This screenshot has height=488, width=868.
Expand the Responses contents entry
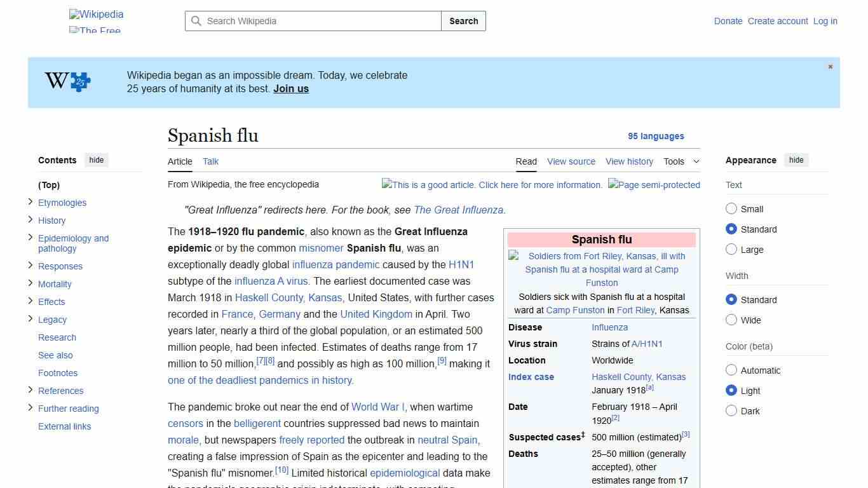tap(30, 266)
